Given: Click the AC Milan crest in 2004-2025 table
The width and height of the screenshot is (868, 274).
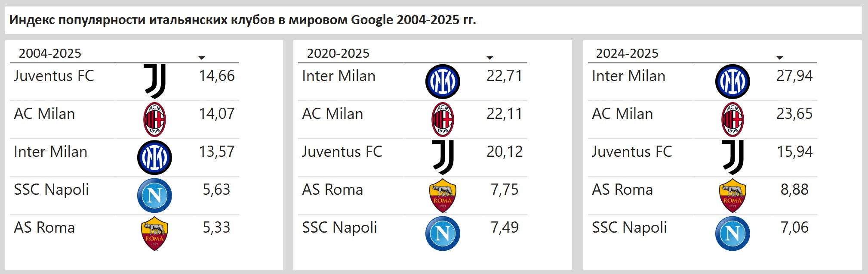Looking at the screenshot, I should click(154, 119).
